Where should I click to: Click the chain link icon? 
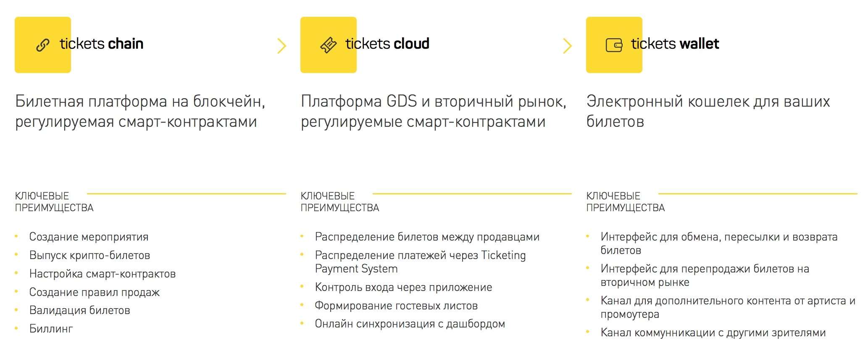coord(43,45)
